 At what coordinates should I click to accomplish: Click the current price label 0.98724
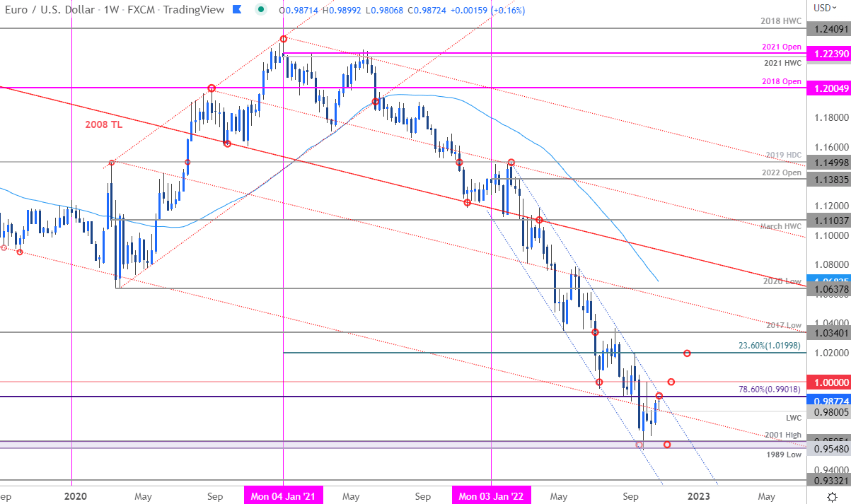(829, 400)
